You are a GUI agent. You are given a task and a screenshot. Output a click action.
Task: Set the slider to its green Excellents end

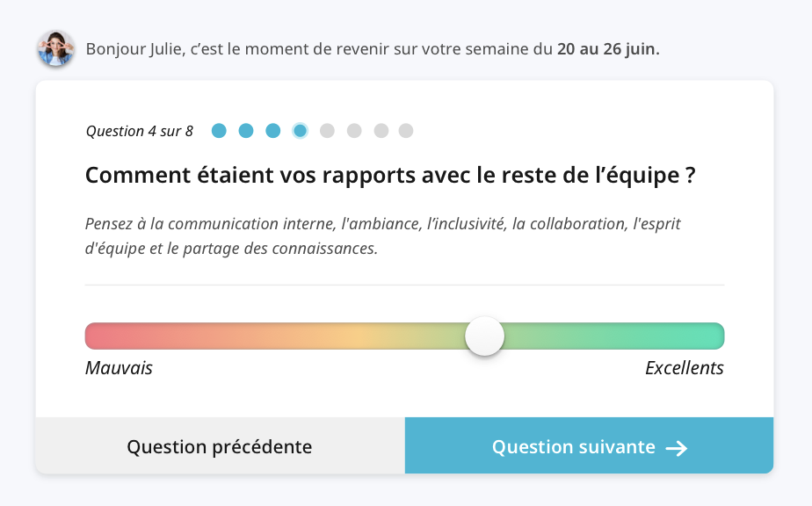tap(717, 336)
